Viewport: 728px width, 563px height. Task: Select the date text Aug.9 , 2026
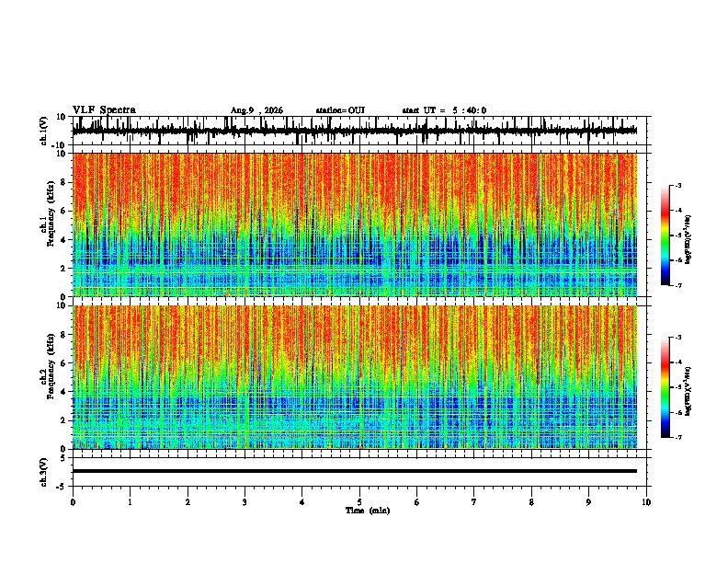coord(256,110)
